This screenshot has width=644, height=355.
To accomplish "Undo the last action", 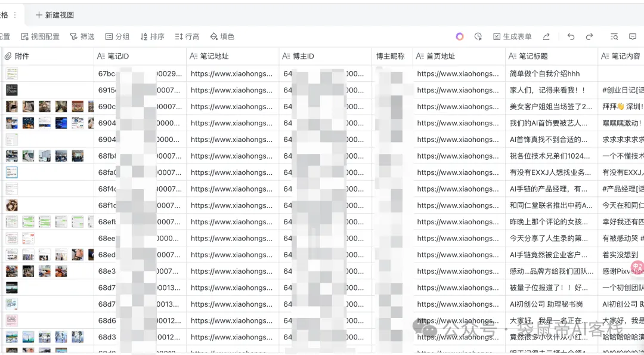I will [571, 36].
